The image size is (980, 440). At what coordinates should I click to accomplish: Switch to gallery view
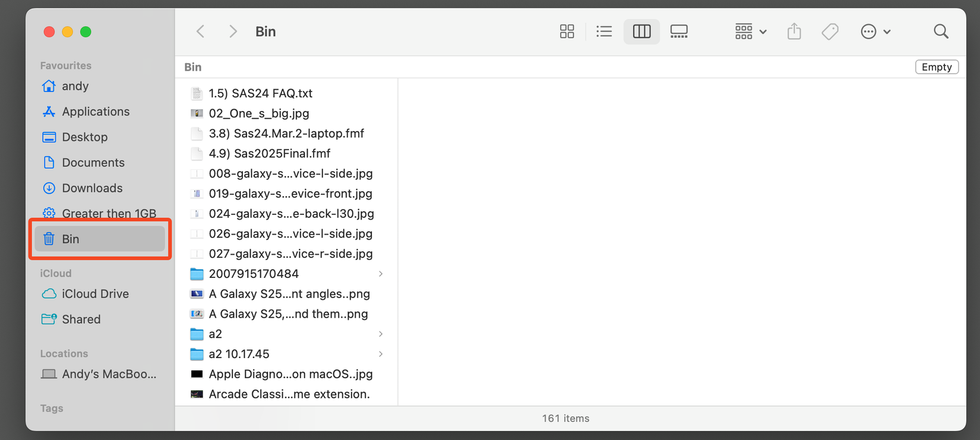pos(679,31)
